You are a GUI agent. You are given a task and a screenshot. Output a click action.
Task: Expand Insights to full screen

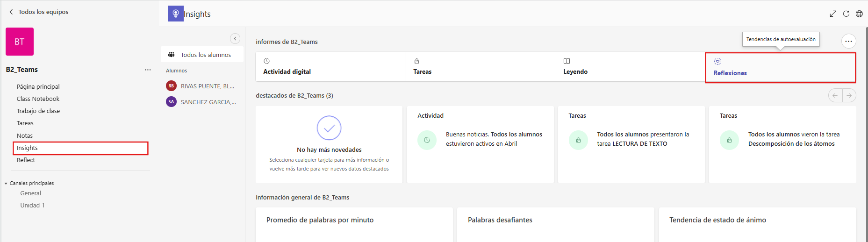click(x=833, y=14)
